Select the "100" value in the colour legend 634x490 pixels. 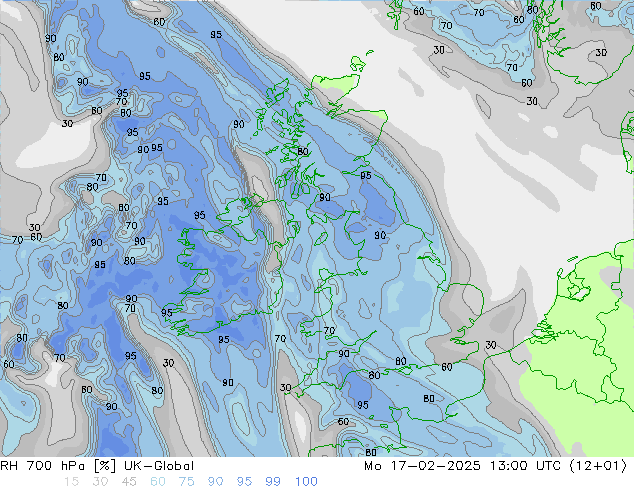(306, 482)
